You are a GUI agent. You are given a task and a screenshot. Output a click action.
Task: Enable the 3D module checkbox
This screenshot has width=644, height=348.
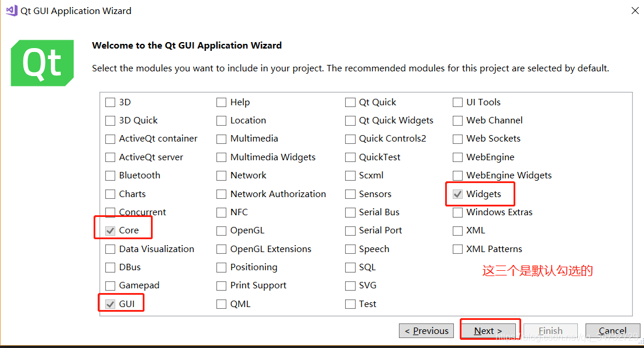[110, 102]
